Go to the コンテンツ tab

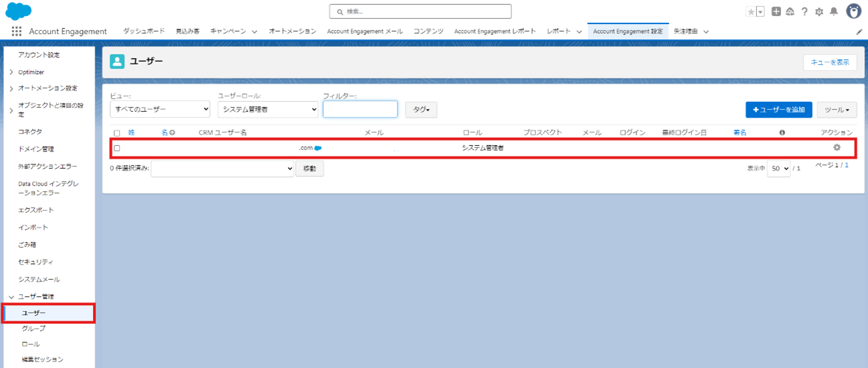(428, 31)
